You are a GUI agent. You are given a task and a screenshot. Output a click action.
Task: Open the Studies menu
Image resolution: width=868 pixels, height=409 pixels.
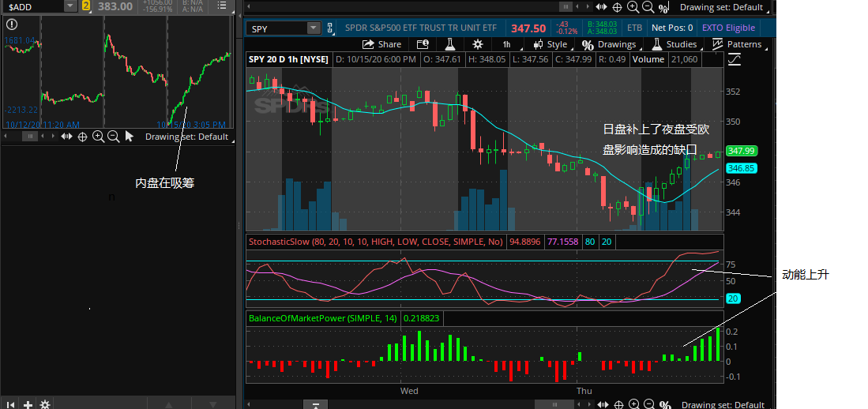tap(674, 44)
